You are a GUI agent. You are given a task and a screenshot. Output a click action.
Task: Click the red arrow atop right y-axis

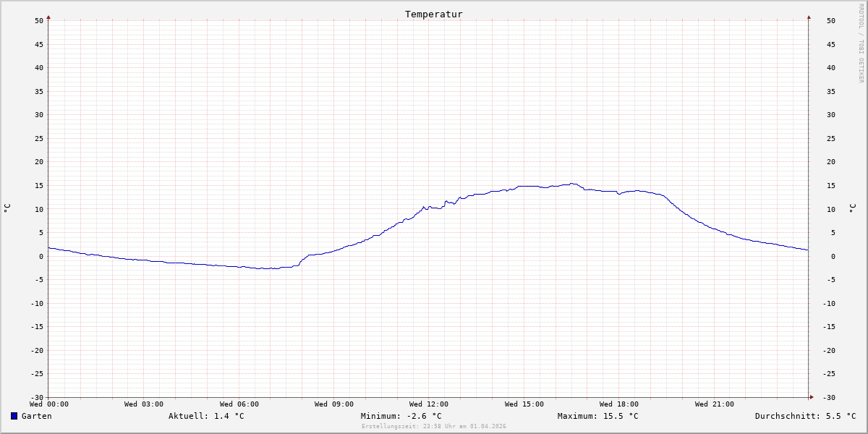pyautogui.click(x=809, y=17)
